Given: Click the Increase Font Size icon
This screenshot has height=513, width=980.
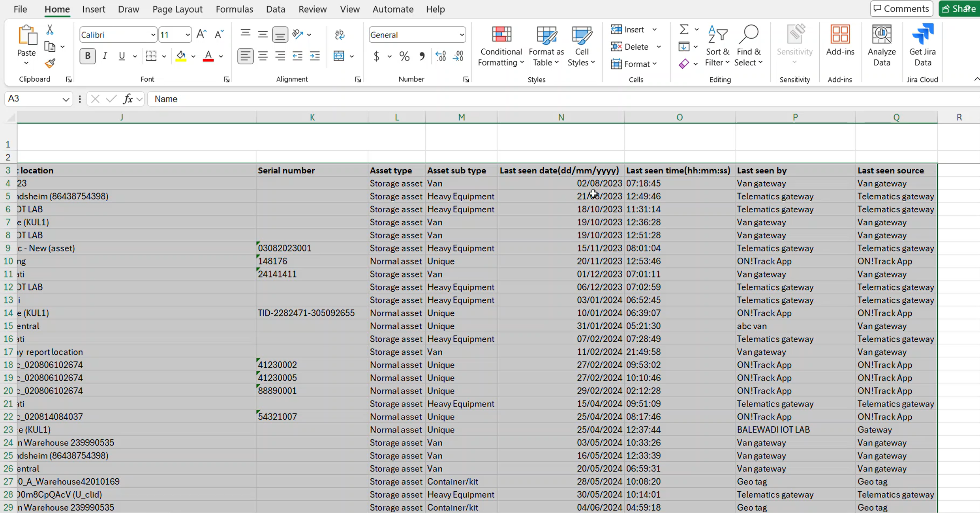Looking at the screenshot, I should point(201,34).
